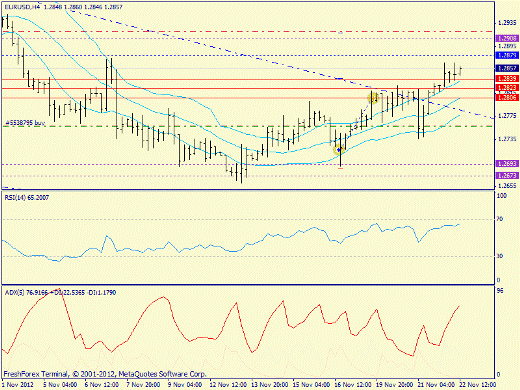Click the 21 Nov 04:00 date label
The height and width of the screenshot is (390, 520).
[436, 385]
